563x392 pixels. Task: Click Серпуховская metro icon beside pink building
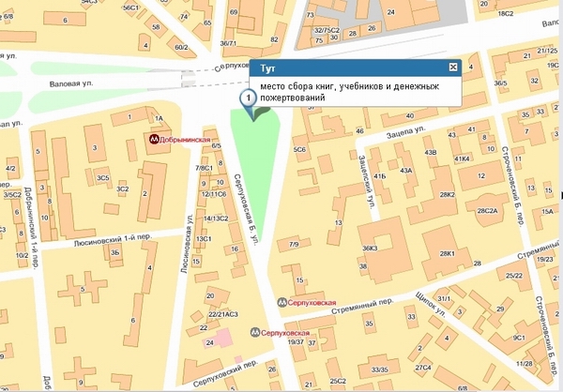point(253,332)
